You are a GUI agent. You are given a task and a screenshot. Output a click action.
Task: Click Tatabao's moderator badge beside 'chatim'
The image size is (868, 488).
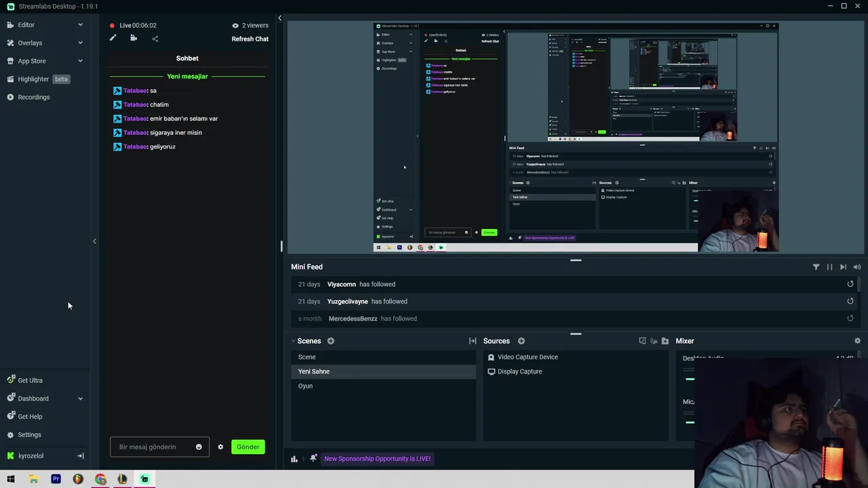click(x=117, y=104)
